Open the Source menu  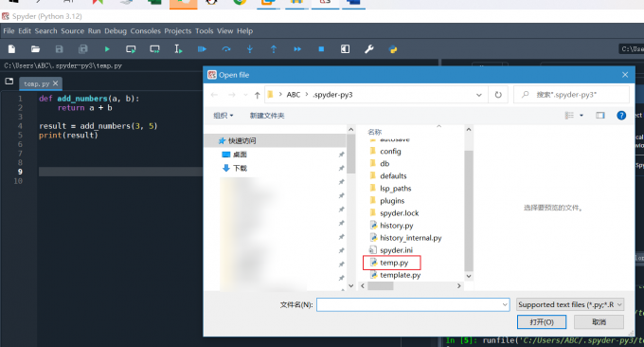tap(72, 31)
